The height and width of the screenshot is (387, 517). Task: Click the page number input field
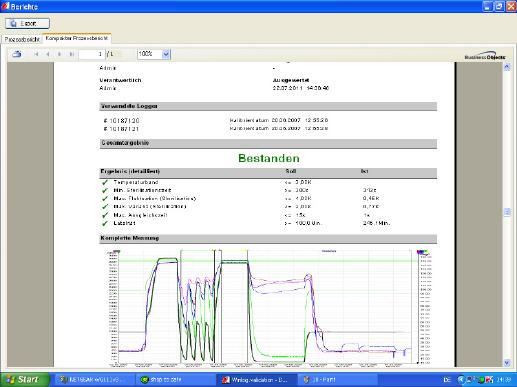[x=92, y=54]
